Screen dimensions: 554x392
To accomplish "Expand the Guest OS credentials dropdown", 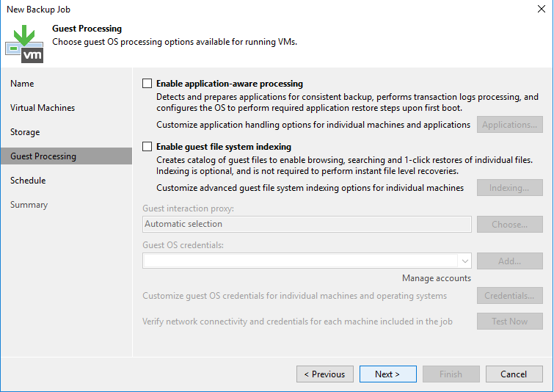I will [465, 261].
